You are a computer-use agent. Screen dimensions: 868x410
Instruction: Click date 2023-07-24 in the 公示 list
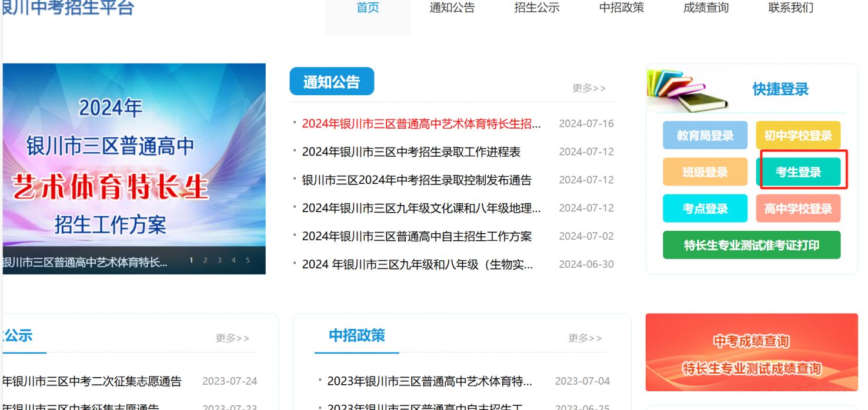click(230, 381)
